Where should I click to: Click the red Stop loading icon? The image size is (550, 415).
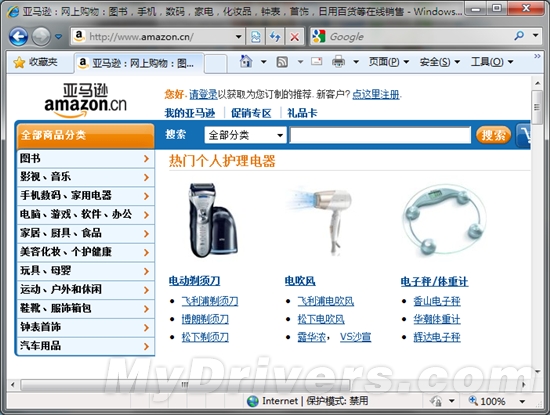tap(295, 36)
